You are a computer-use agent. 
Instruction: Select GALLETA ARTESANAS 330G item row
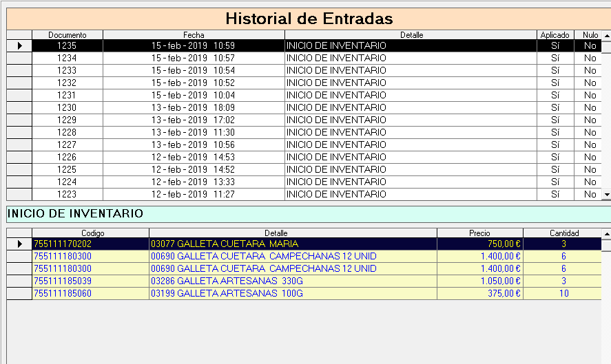(x=292, y=281)
